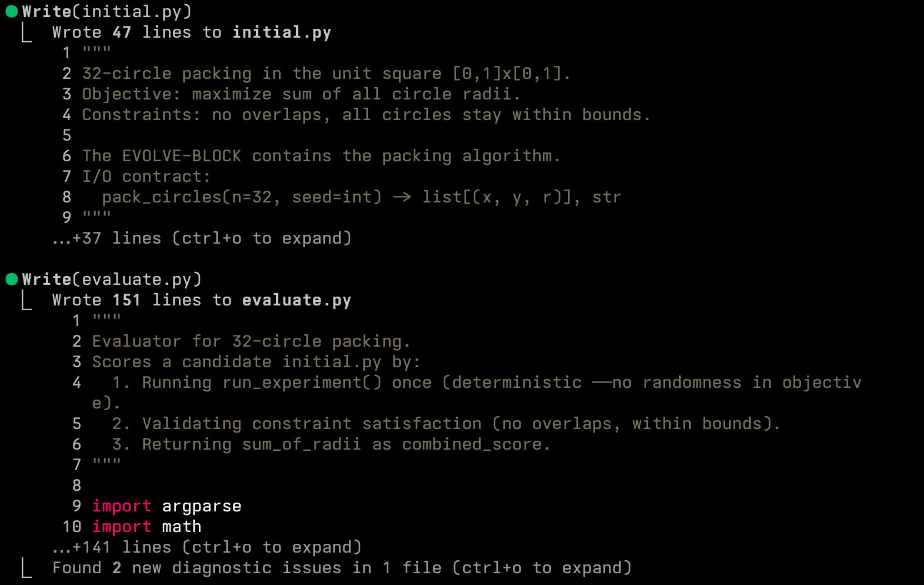
Task: Expand the 'Found 2 new diagnostic issues' message
Action: (341, 568)
